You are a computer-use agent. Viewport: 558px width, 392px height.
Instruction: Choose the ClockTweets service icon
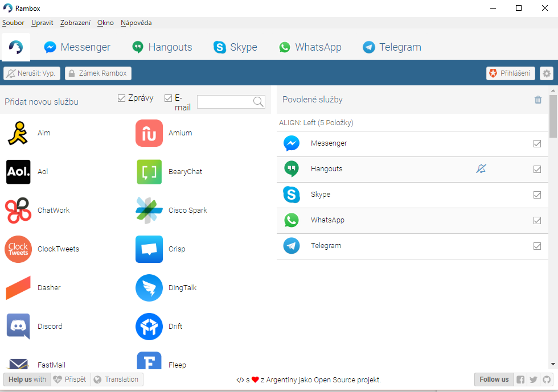[x=18, y=249]
